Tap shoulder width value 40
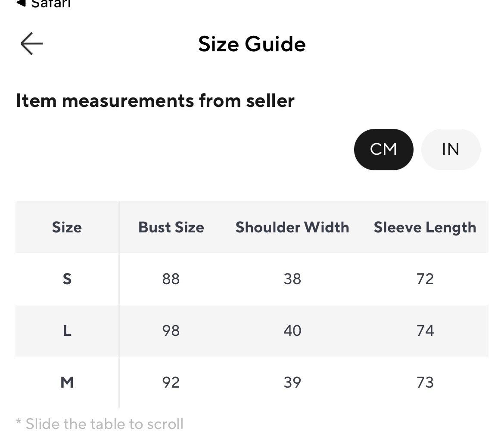The height and width of the screenshot is (448, 504). click(292, 331)
